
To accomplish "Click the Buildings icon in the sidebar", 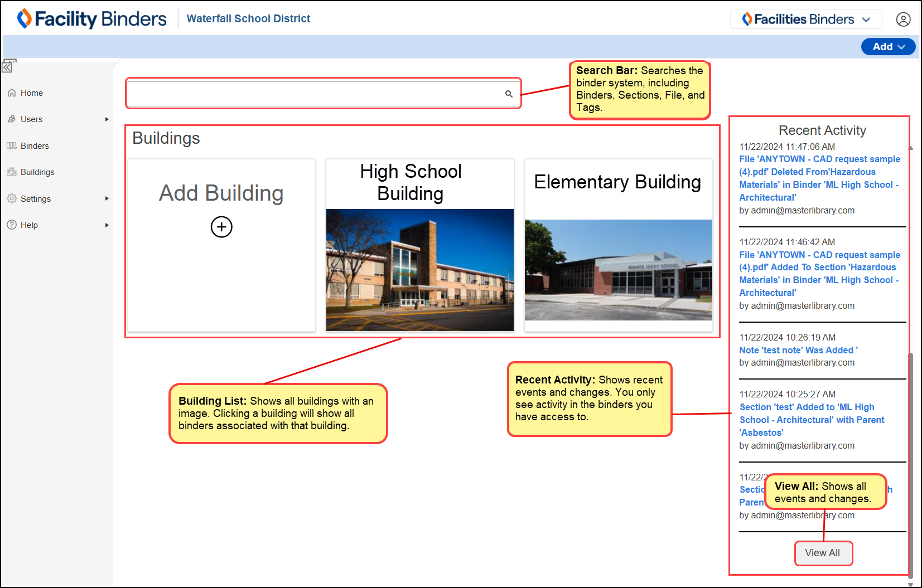I will 12,172.
